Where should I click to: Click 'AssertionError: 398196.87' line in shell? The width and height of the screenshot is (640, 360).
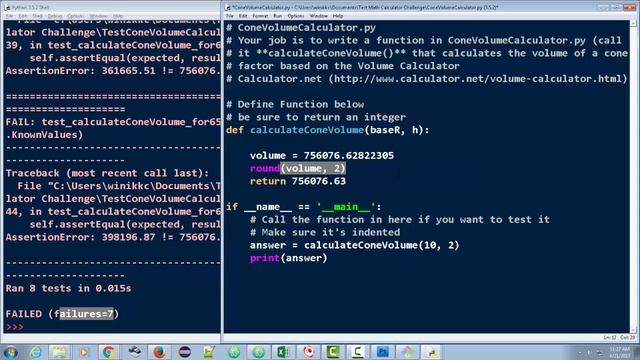tap(113, 237)
